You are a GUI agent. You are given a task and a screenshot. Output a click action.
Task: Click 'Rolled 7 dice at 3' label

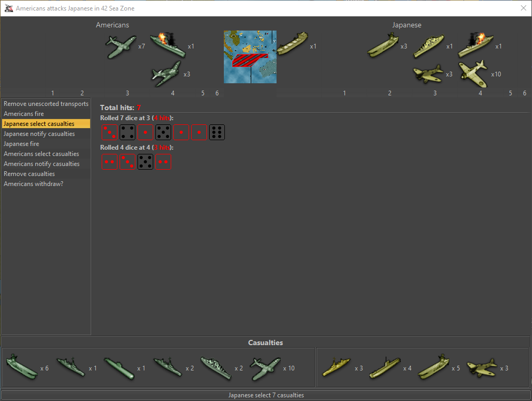coord(137,118)
